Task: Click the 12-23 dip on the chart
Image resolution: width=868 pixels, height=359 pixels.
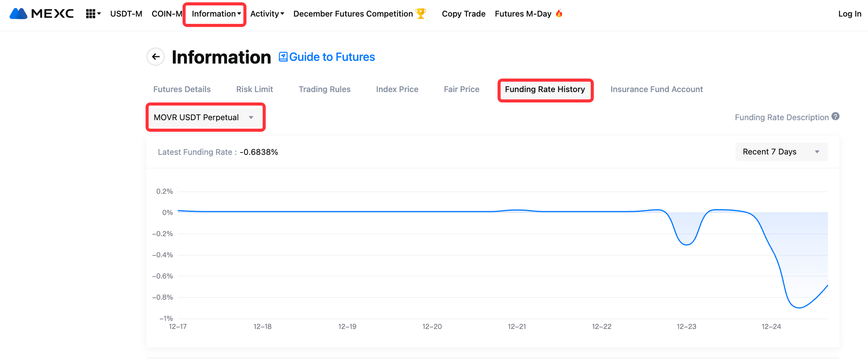Action: (687, 244)
